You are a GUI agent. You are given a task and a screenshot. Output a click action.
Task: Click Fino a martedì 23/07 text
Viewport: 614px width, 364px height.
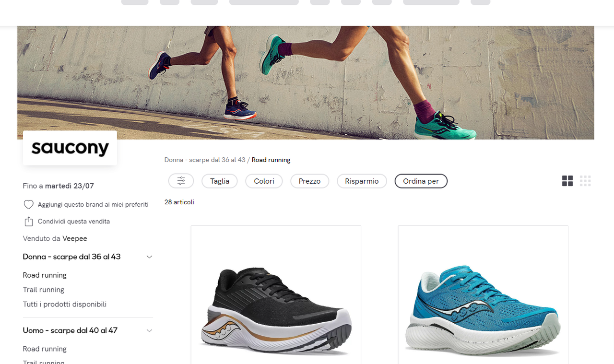[x=59, y=186]
